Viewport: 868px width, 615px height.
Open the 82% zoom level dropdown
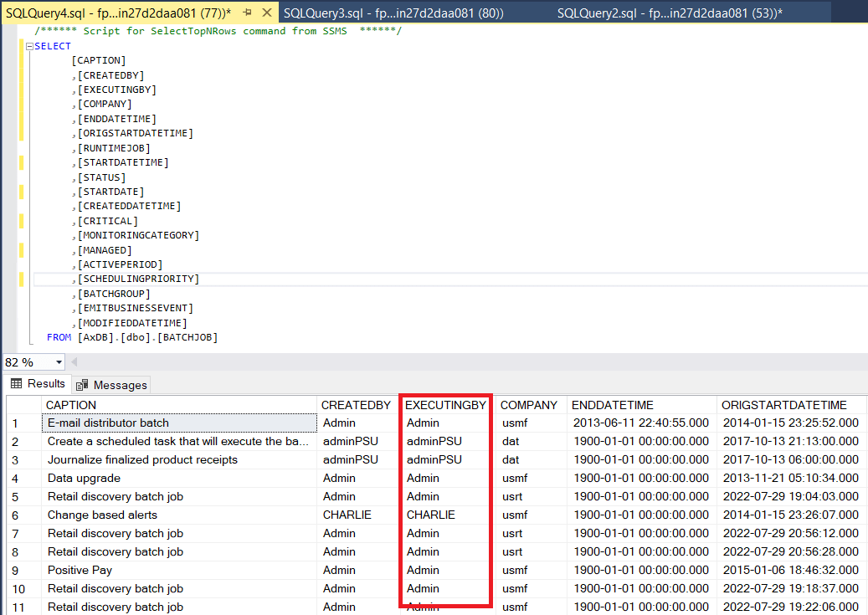pyautogui.click(x=32, y=361)
